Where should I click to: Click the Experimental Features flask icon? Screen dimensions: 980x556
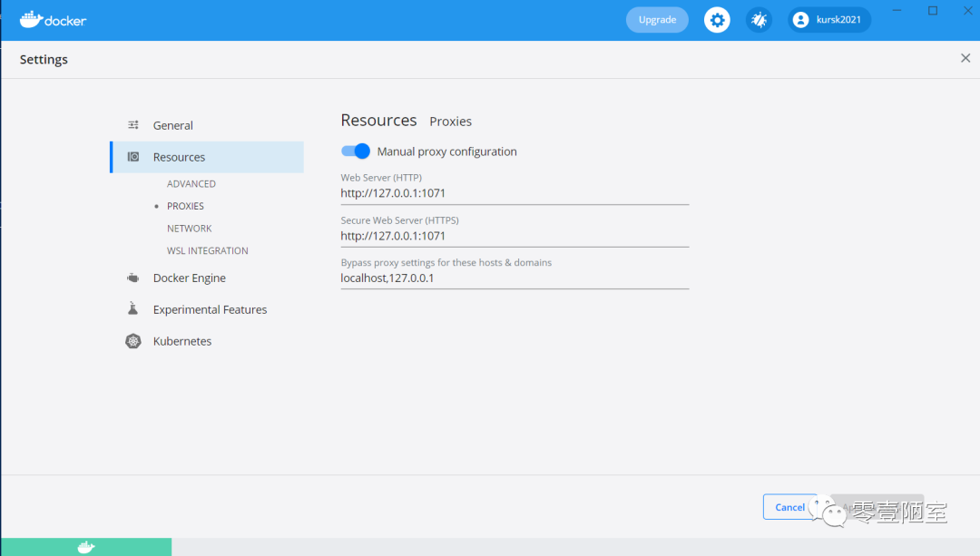[133, 308]
